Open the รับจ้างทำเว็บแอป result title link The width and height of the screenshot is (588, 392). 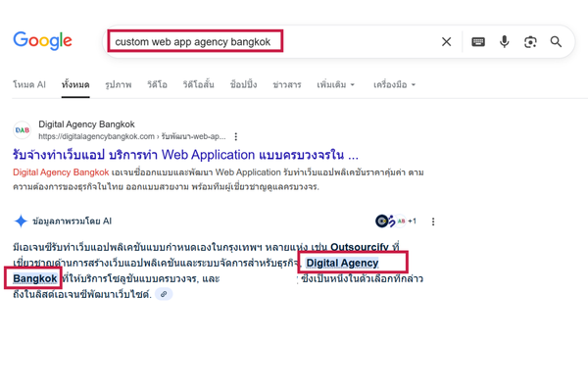point(185,155)
